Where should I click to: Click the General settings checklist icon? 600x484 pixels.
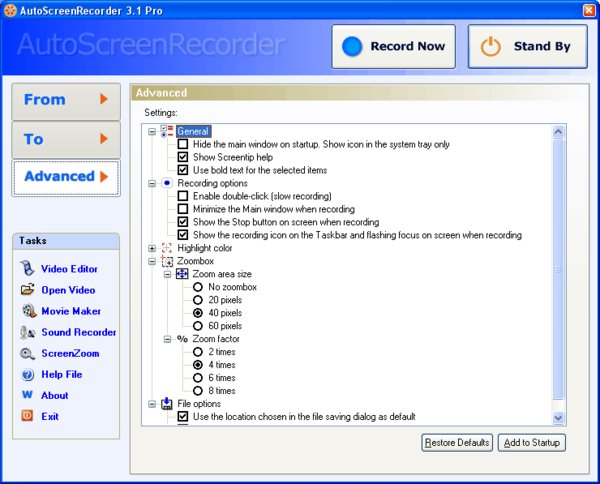click(167, 131)
